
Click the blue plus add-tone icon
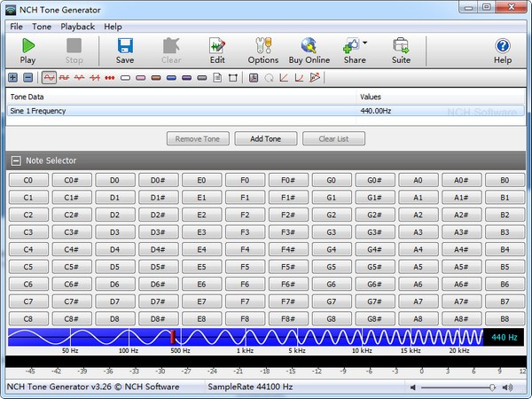pos(12,78)
